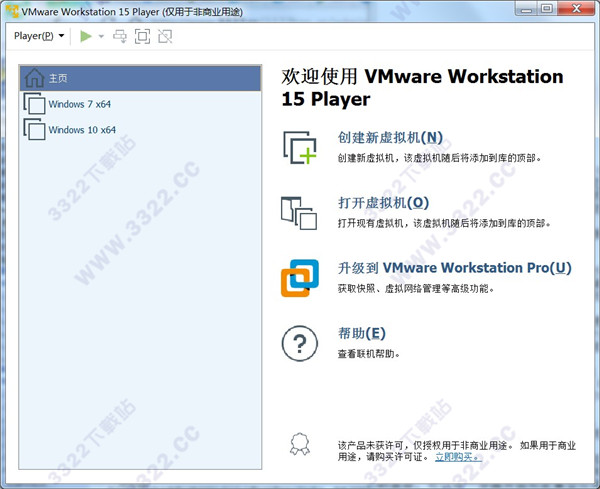This screenshot has height=489, width=600.
Task: Click the license ribbon badge icon
Action: tap(300, 444)
